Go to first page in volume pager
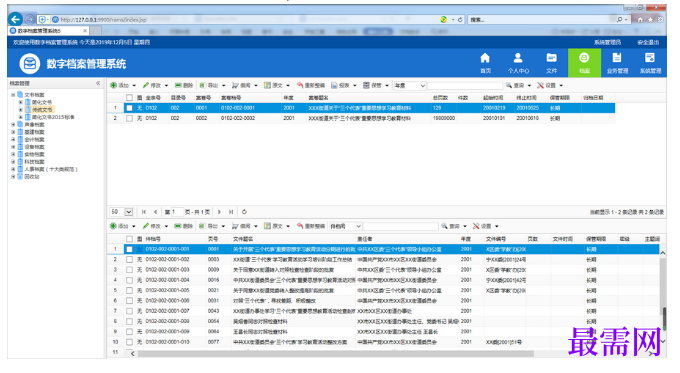 click(x=144, y=212)
